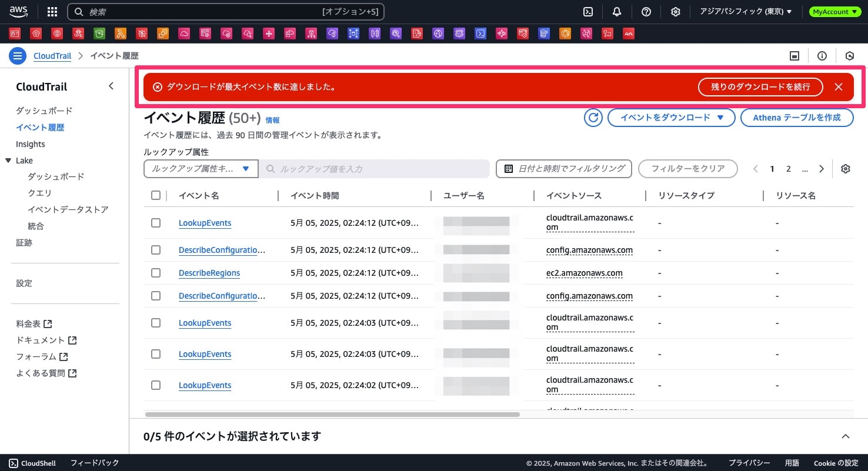Click フィルターをクリア button
868x471 pixels.
point(687,169)
